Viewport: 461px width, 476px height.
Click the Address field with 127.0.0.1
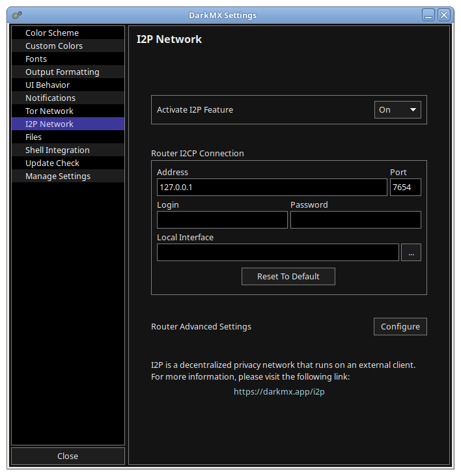coord(272,188)
